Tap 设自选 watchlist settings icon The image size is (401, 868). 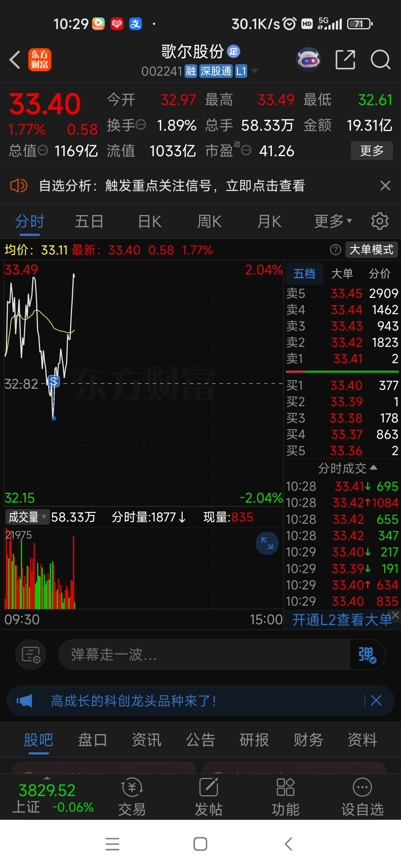362,797
